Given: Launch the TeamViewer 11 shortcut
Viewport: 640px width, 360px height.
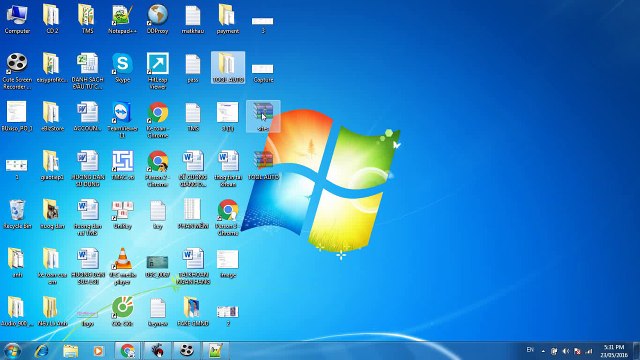Looking at the screenshot, I should (x=122, y=120).
